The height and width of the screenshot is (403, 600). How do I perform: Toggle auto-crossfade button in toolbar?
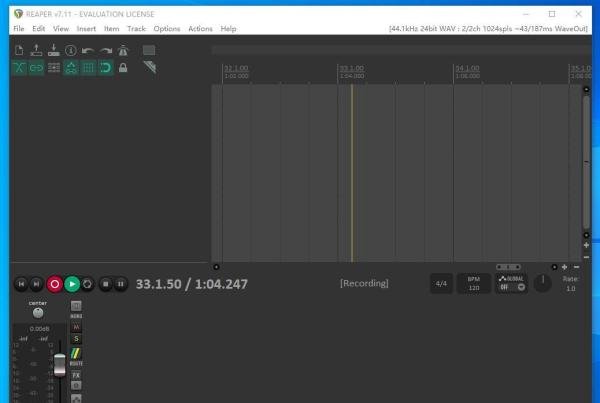tap(19, 68)
